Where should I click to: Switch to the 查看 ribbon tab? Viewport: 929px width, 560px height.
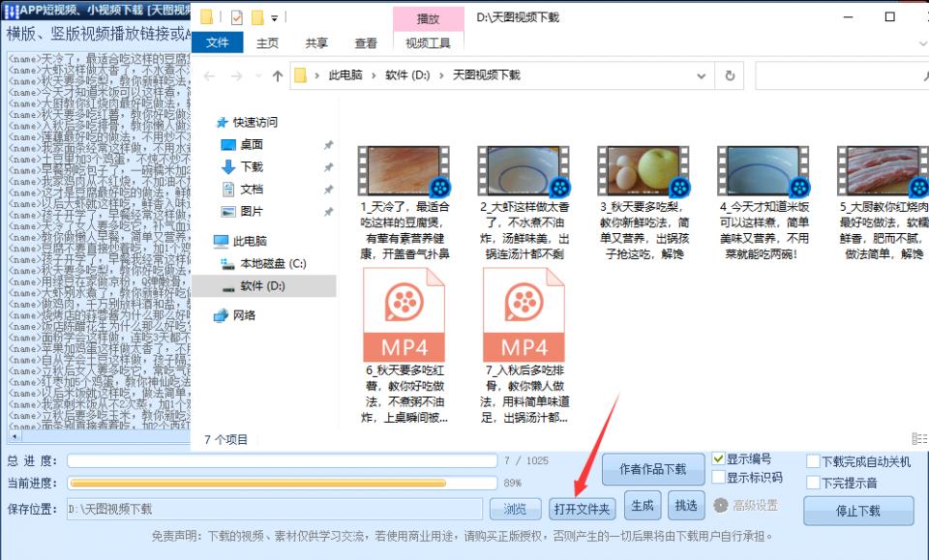click(367, 43)
